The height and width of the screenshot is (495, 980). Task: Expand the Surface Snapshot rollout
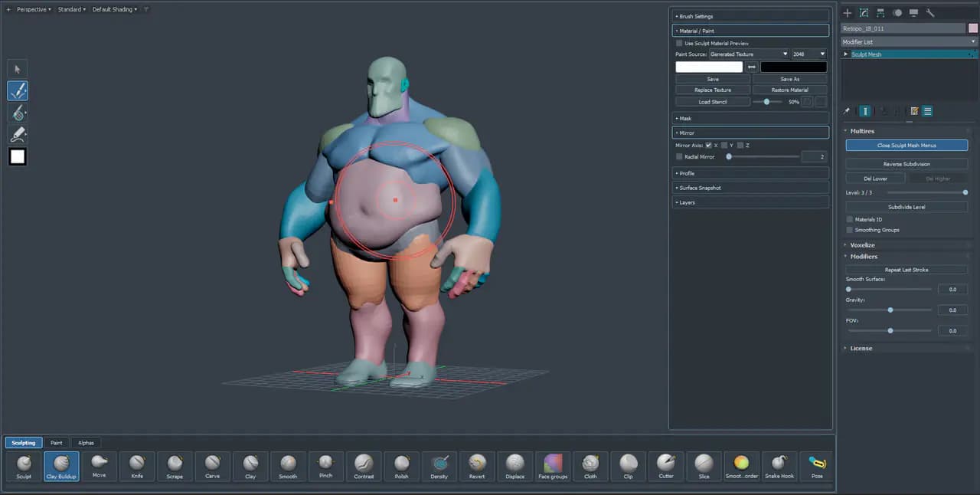coord(750,188)
